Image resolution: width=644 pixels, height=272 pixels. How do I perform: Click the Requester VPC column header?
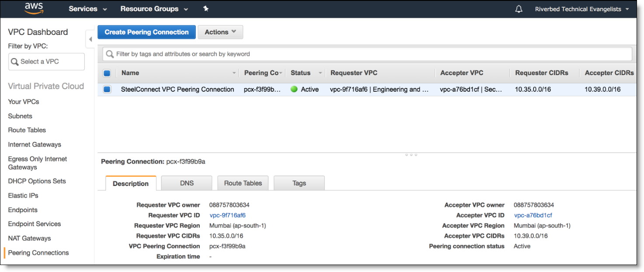[x=354, y=73]
